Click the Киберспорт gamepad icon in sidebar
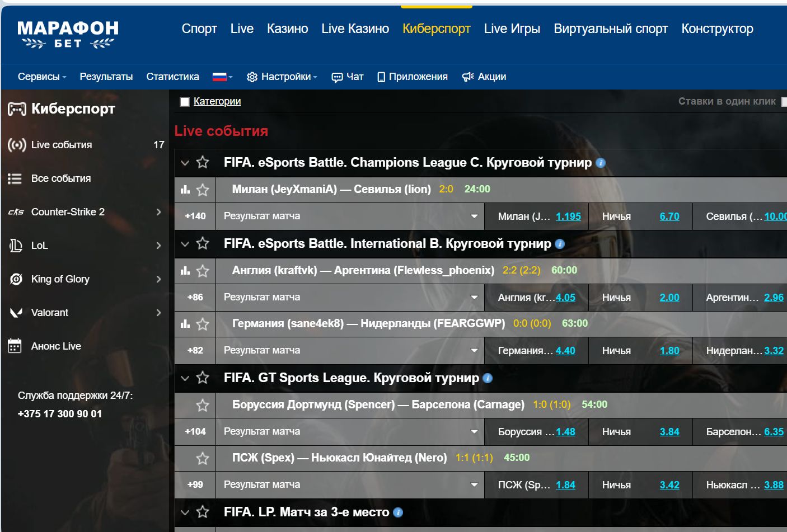Image resolution: width=787 pixels, height=532 pixels. (17, 109)
